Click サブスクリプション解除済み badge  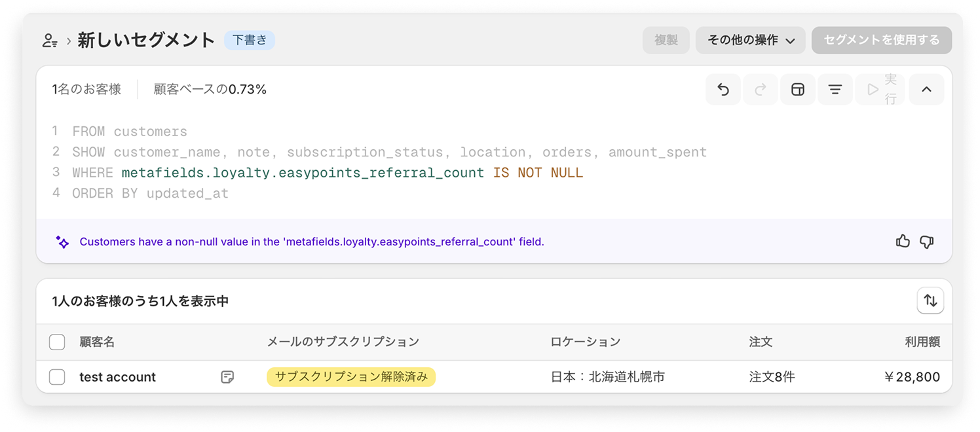(x=351, y=377)
